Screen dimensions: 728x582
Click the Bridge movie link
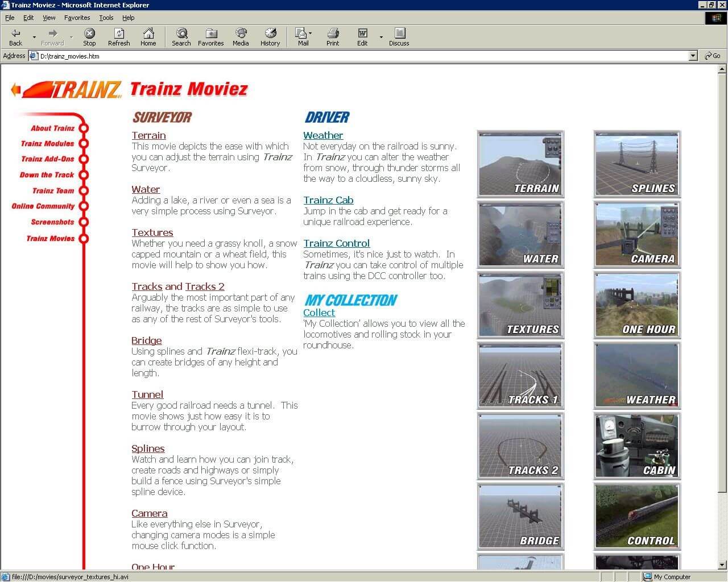[147, 340]
